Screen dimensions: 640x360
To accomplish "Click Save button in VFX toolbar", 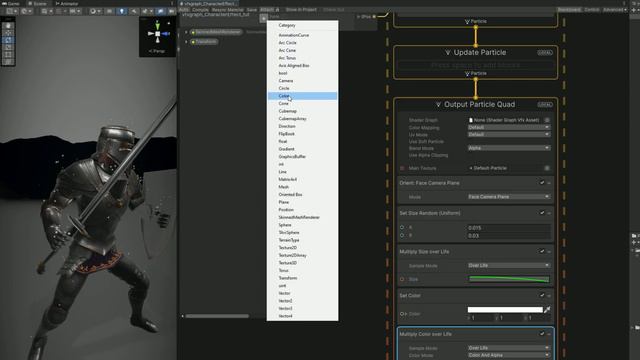I will point(252,9).
